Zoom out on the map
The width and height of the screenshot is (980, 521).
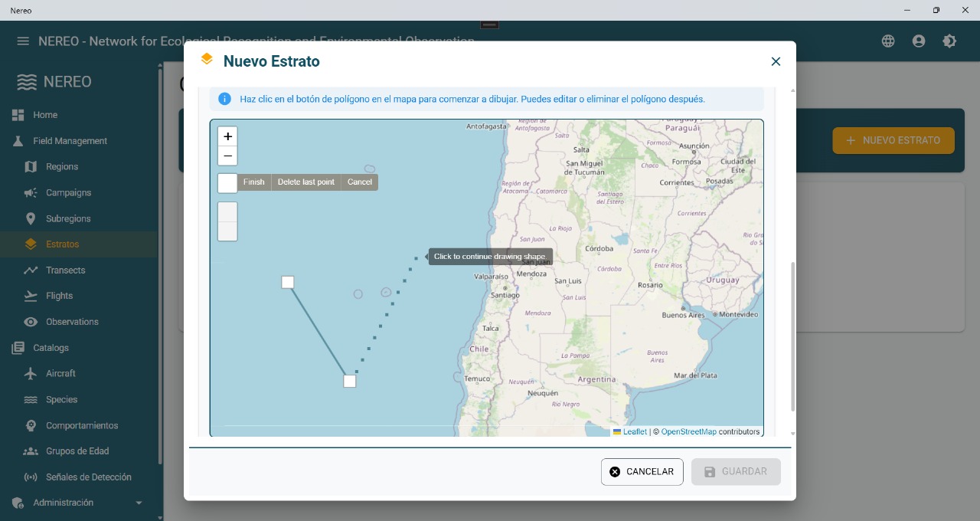227,156
